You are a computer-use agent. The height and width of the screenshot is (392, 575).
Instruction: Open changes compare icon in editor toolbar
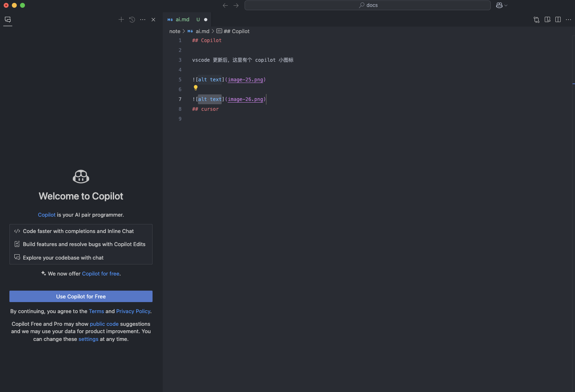click(537, 20)
